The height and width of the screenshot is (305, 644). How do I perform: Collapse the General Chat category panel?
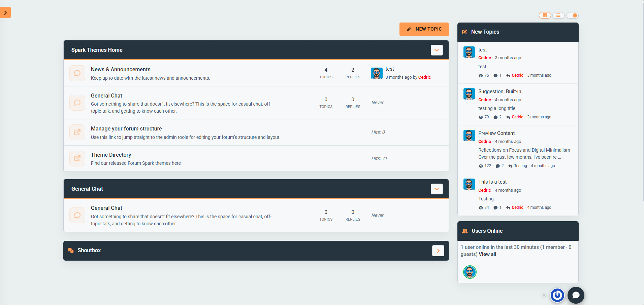pyautogui.click(x=437, y=189)
